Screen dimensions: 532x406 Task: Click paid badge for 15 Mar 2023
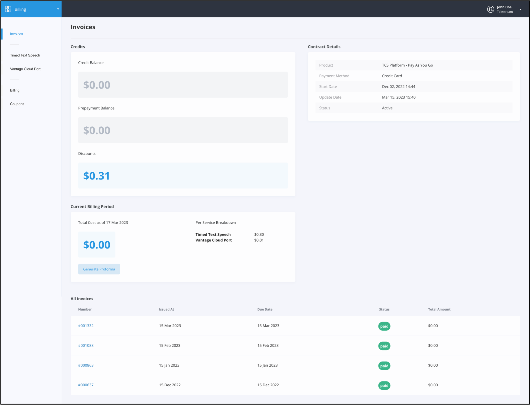[x=384, y=326]
